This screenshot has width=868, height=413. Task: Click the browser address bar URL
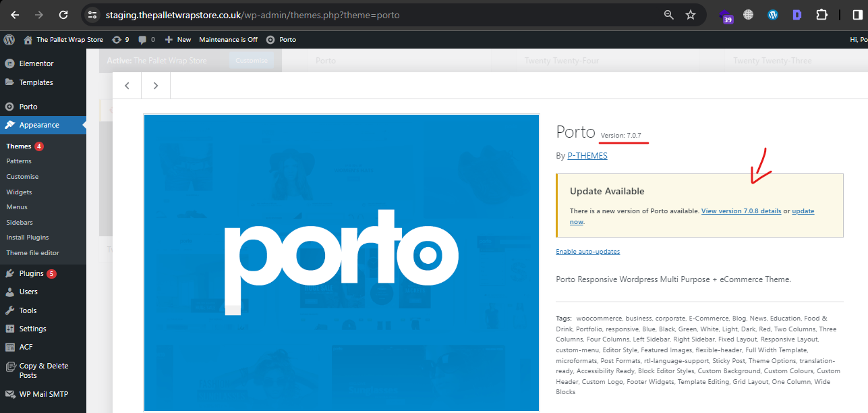[252, 14]
